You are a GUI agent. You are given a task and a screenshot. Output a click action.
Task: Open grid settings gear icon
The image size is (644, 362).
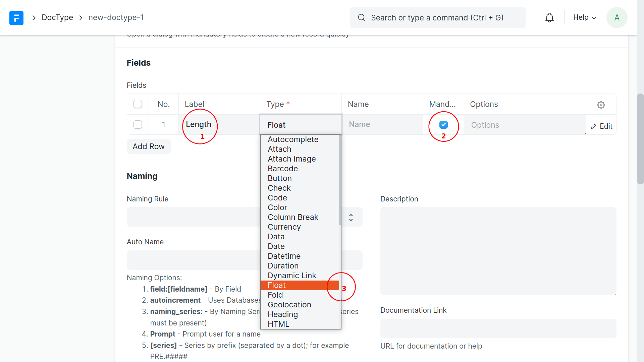click(x=601, y=105)
